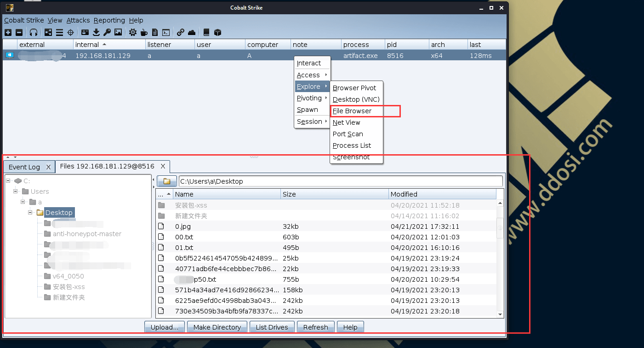Select anti-honeypot-master folder in tree

pyautogui.click(x=87, y=234)
